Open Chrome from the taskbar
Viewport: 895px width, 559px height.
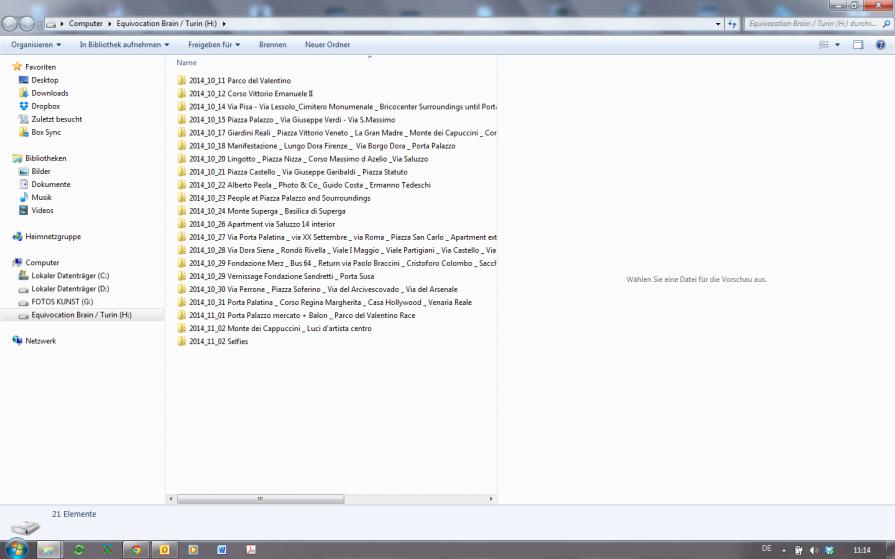(x=136, y=550)
